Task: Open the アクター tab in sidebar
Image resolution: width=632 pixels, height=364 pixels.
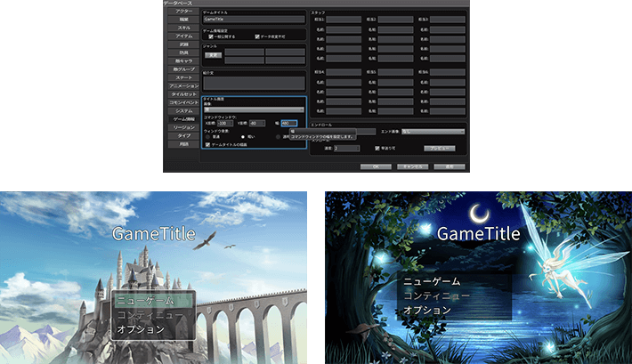Action: tap(183, 12)
